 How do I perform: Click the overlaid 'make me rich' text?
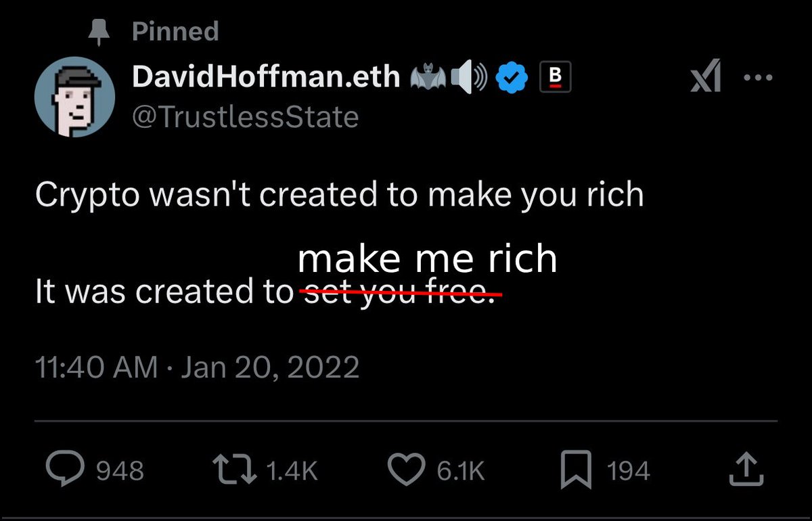[428, 259]
